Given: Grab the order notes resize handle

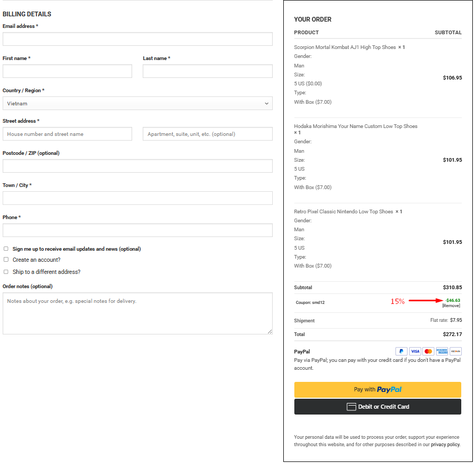Looking at the screenshot, I should click(270, 331).
